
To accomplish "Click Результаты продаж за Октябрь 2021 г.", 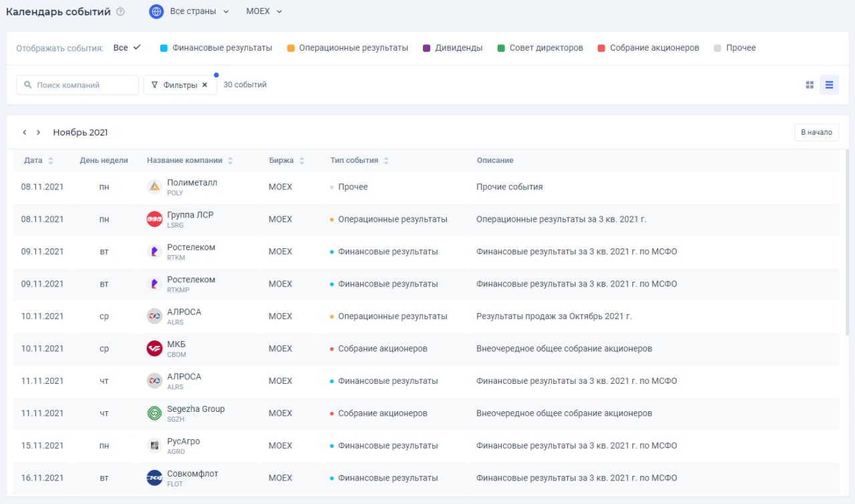I will (x=554, y=316).
